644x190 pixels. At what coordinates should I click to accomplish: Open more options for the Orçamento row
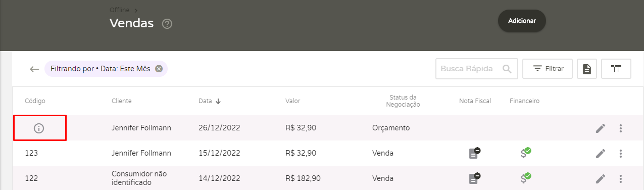pos(621,128)
